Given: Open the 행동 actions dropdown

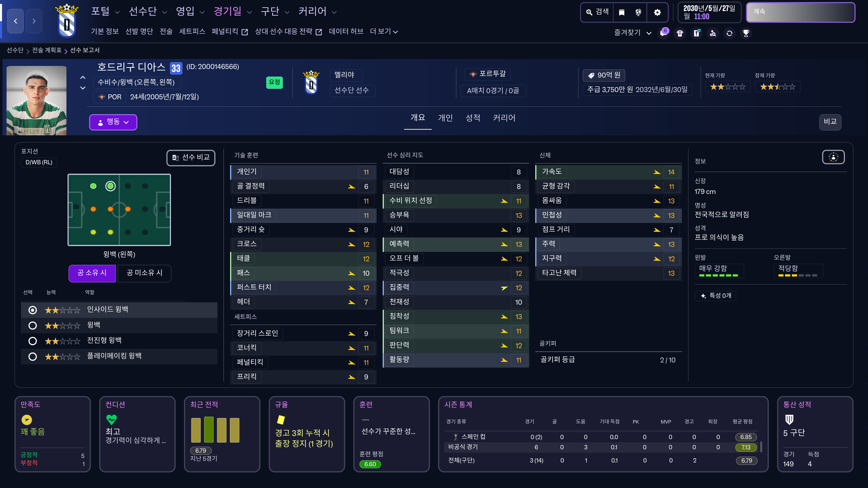Looking at the screenshot, I should [x=113, y=122].
